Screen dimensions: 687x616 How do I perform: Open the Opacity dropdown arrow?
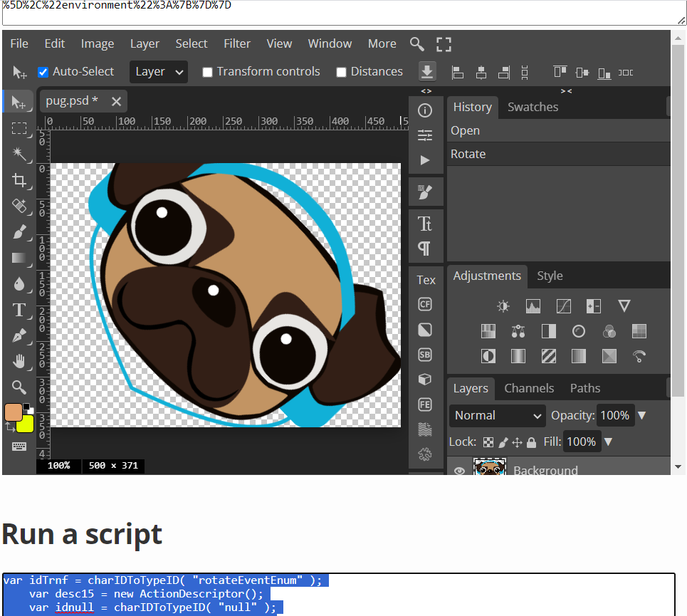pyautogui.click(x=641, y=415)
